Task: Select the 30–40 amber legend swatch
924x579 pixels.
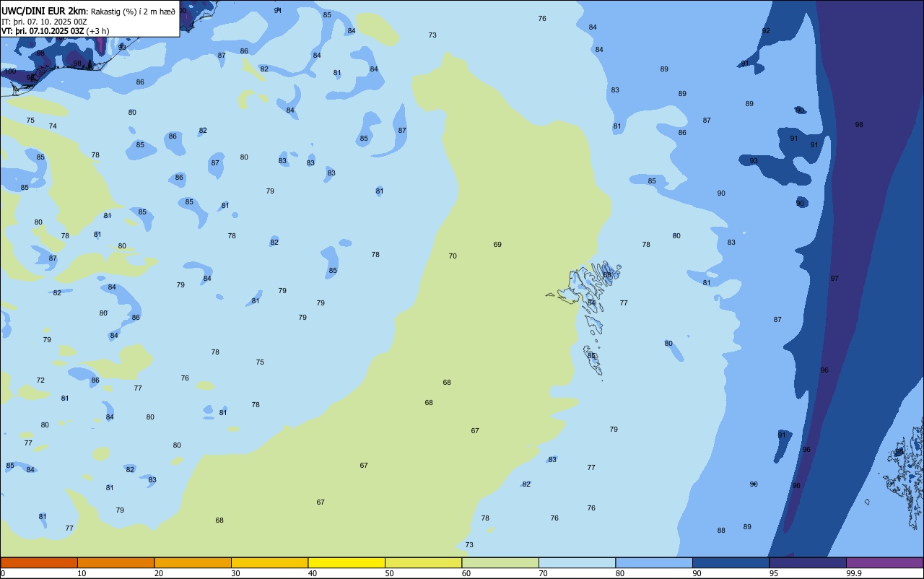Action: point(269,562)
